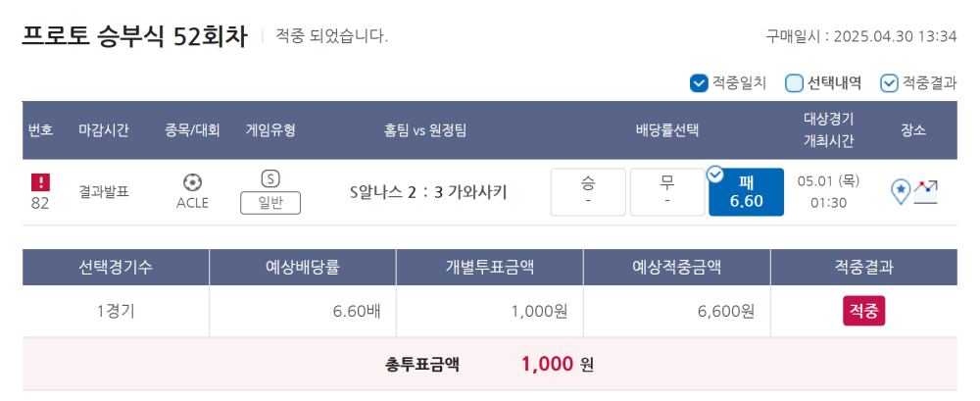
Task: Click the 프로토 승부식 52회차 title
Action: point(135,36)
